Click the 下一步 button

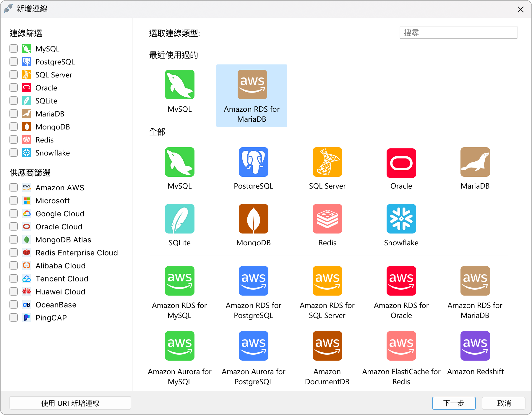(454, 403)
